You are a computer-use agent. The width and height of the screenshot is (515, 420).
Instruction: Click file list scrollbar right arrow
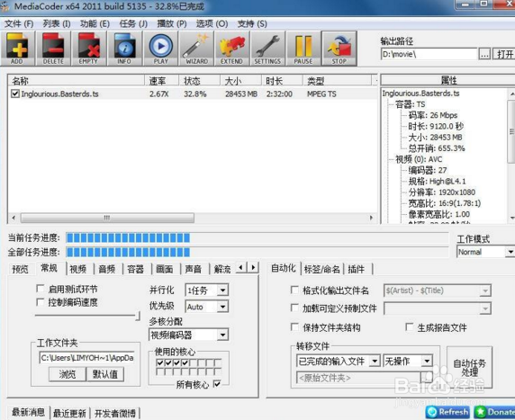[372, 218]
